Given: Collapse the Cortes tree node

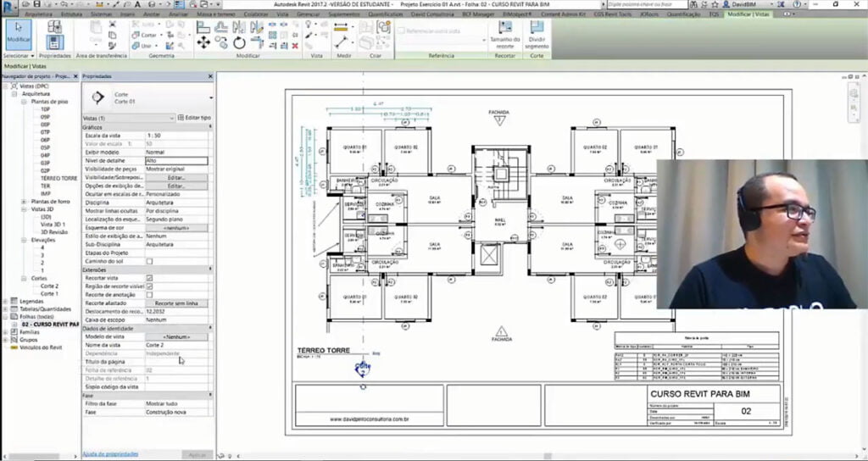Looking at the screenshot, I should 24,278.
